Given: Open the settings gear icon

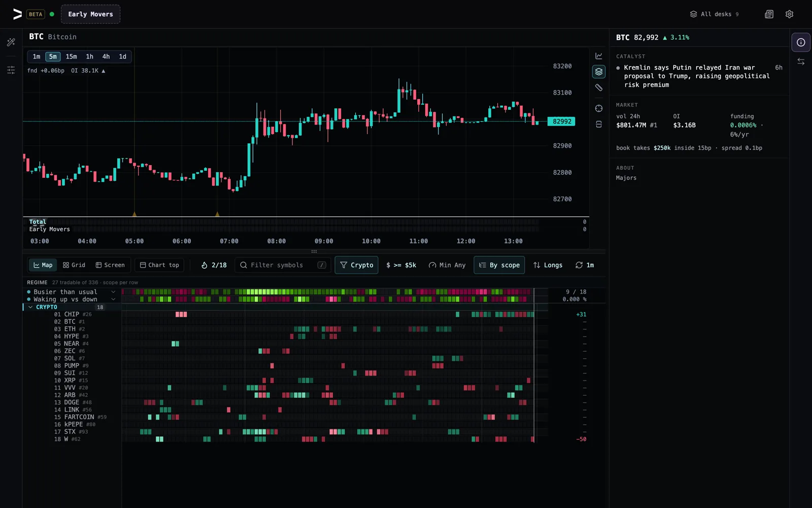Looking at the screenshot, I should coord(789,14).
